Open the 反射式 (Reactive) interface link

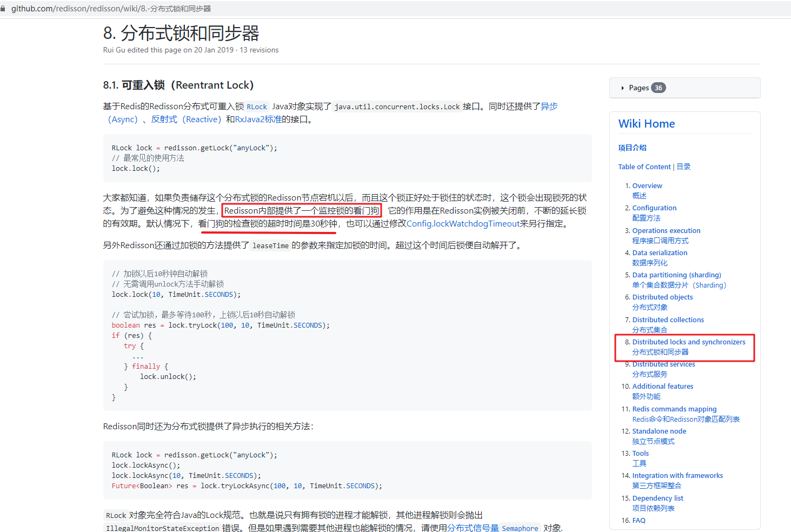[186, 119]
